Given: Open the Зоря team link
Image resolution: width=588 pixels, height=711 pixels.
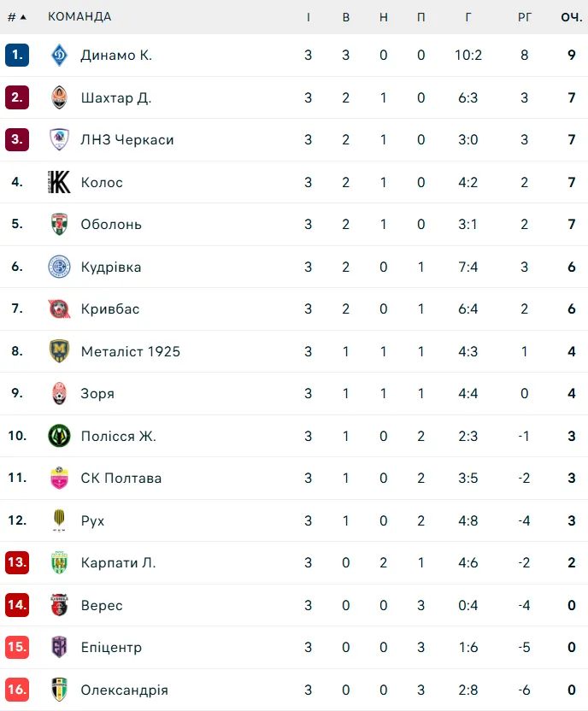Looking at the screenshot, I should tap(97, 394).
